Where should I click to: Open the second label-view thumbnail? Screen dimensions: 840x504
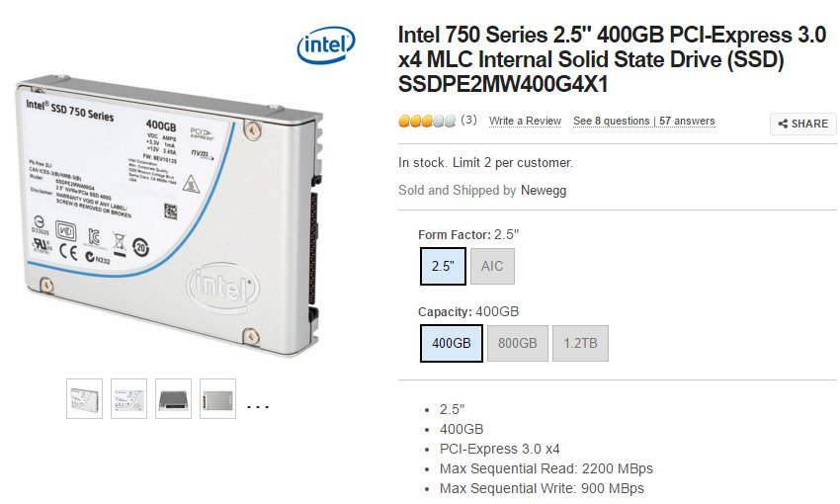[x=128, y=398]
